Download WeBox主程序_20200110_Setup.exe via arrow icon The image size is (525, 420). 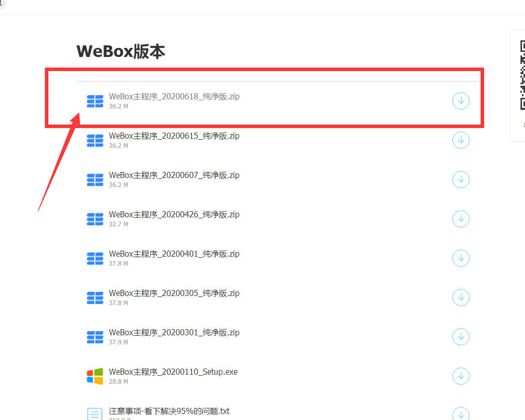click(x=461, y=376)
